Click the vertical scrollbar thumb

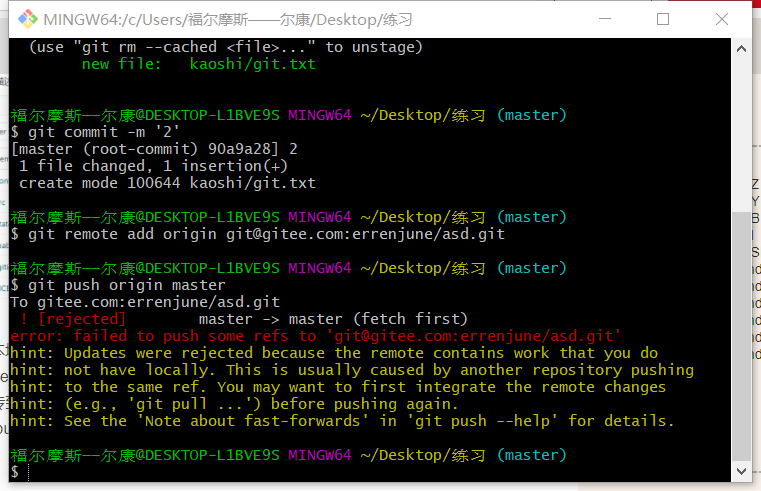pos(741,336)
